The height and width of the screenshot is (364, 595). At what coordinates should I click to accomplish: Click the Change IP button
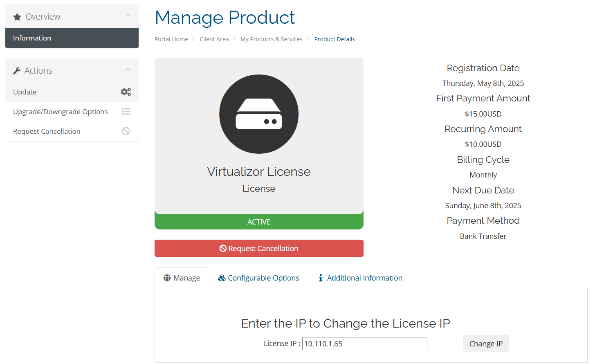[486, 344]
